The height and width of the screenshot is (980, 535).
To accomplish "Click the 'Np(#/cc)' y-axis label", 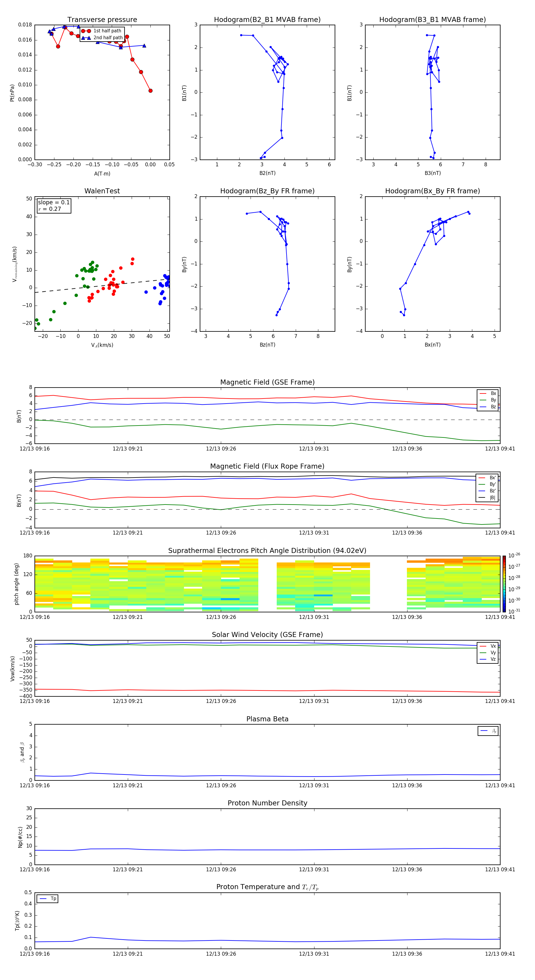I will pos(20,837).
